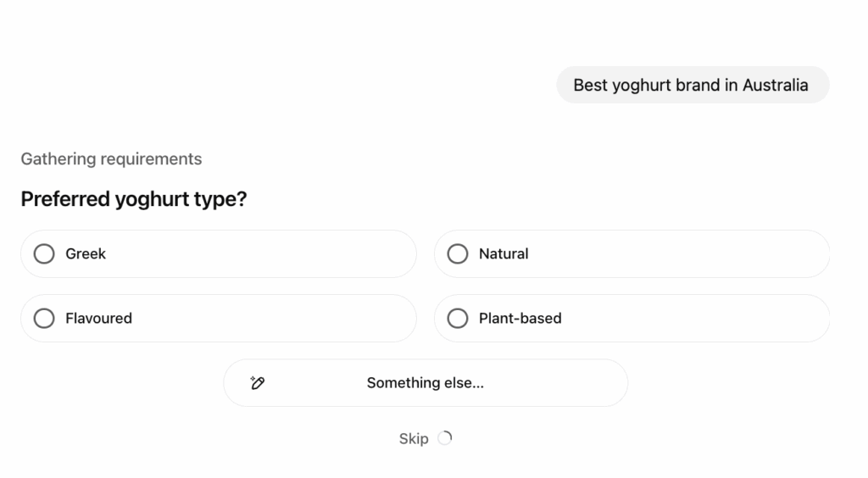Select the Greek radio button

click(44, 253)
